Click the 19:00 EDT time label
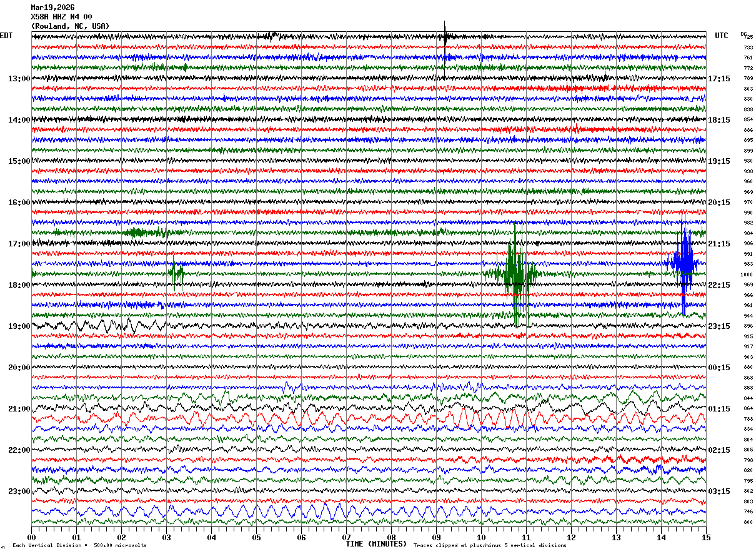Image resolution: width=756 pixels, height=554 pixels. coord(19,326)
